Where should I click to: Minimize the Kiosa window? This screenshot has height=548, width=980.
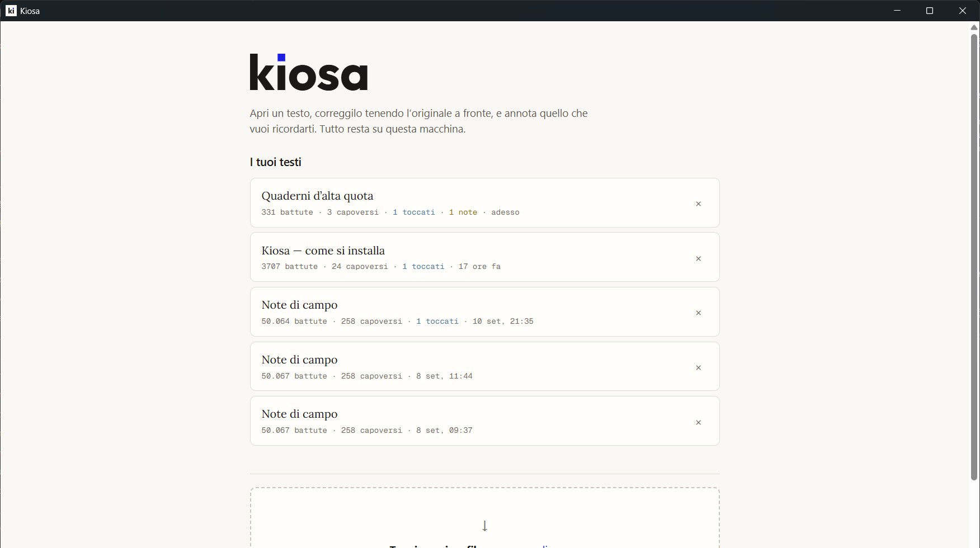click(x=897, y=11)
